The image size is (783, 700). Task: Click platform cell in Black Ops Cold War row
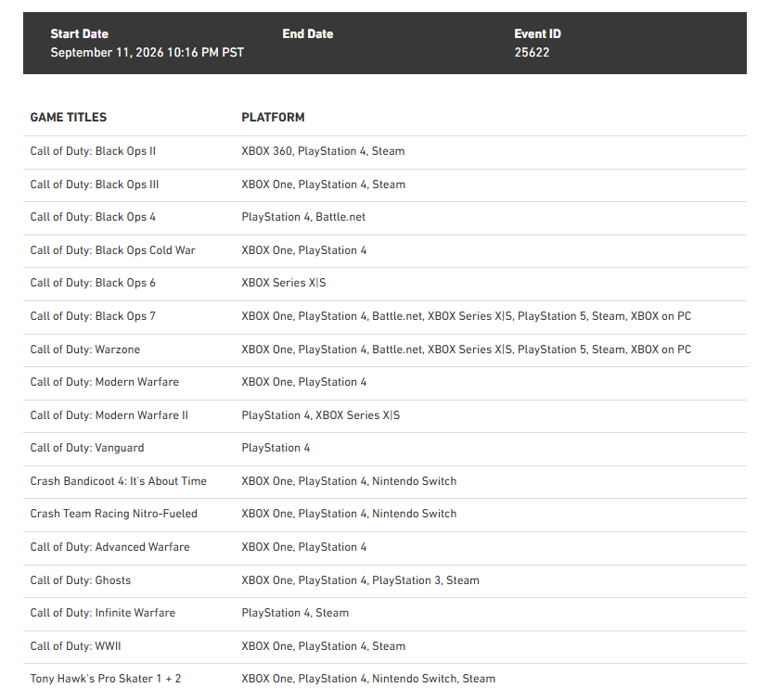pos(304,250)
